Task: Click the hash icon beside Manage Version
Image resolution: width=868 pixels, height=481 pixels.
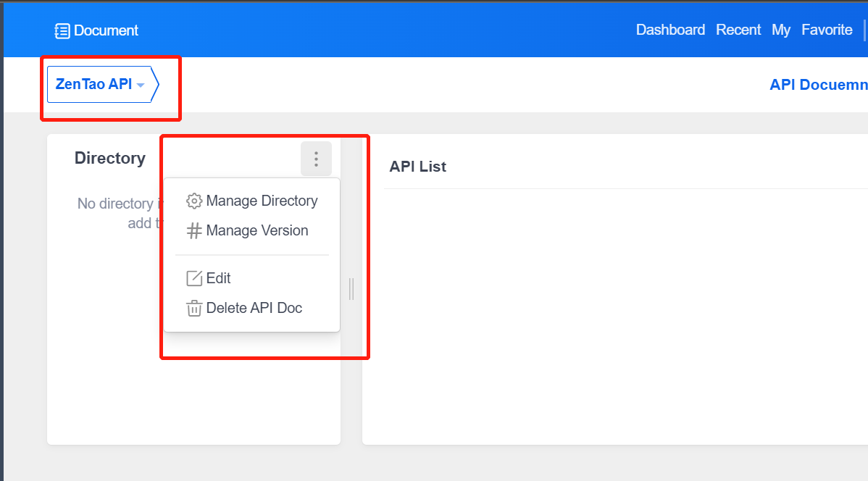Action: [193, 231]
